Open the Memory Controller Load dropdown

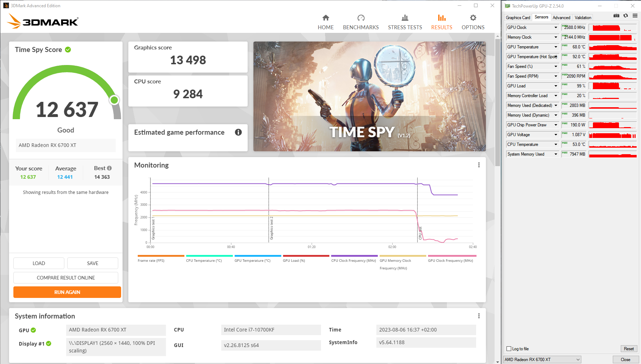pyautogui.click(x=556, y=96)
